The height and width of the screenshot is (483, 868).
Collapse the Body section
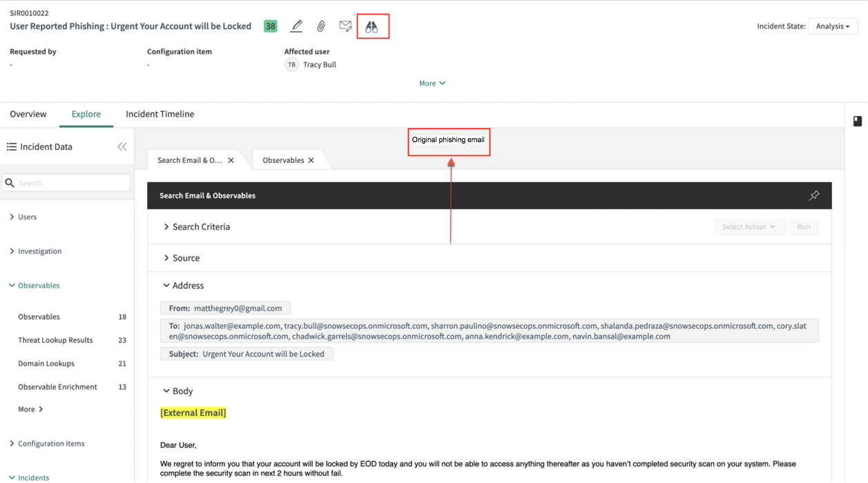177,391
